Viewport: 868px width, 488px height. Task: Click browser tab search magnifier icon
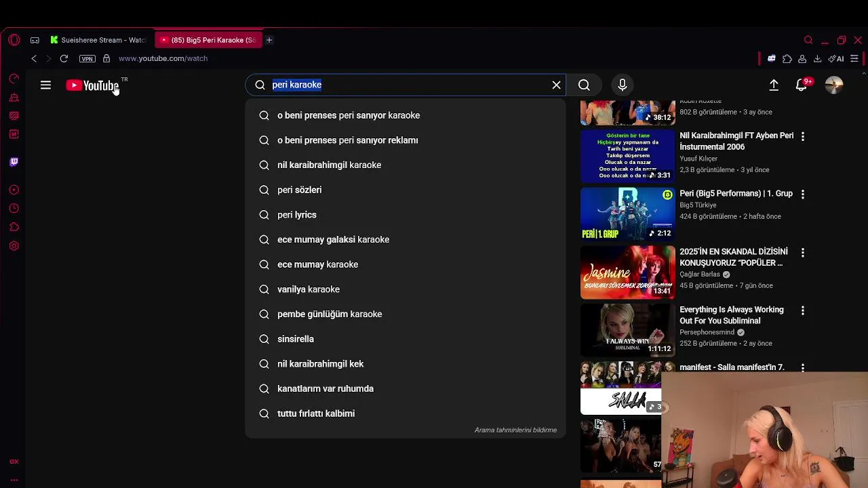pyautogui.click(x=808, y=40)
